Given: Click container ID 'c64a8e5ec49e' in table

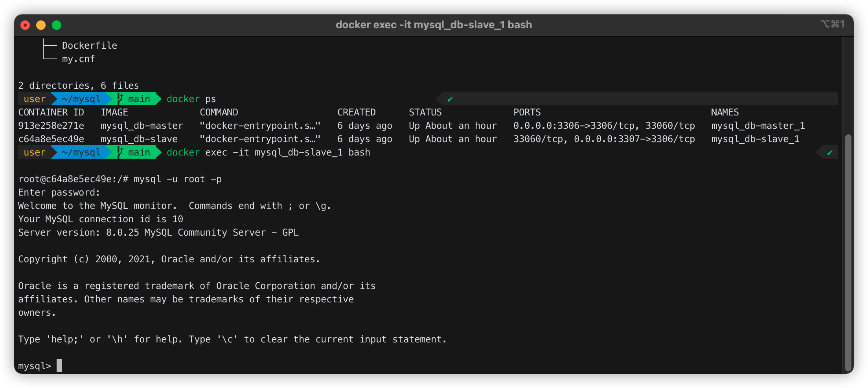Looking at the screenshot, I should pyautogui.click(x=51, y=139).
